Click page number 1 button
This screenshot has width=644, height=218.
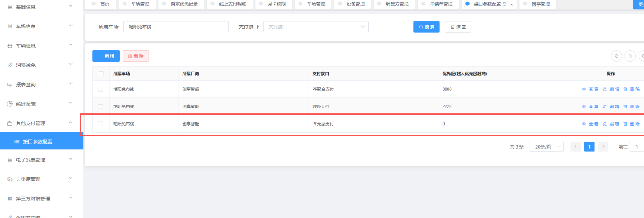pyautogui.click(x=589, y=147)
